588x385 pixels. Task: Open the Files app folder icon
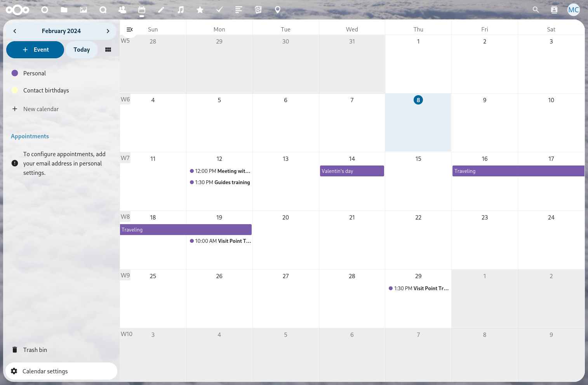[x=64, y=10]
